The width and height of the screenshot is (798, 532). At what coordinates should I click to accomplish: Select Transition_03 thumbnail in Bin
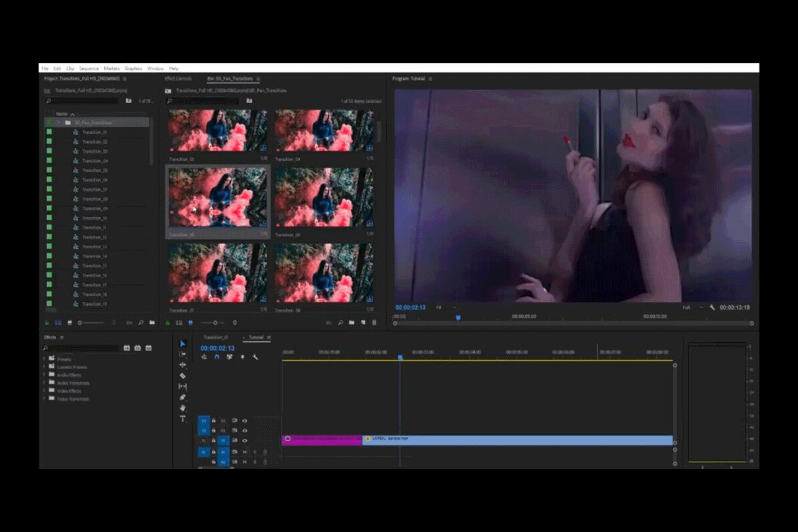218,130
